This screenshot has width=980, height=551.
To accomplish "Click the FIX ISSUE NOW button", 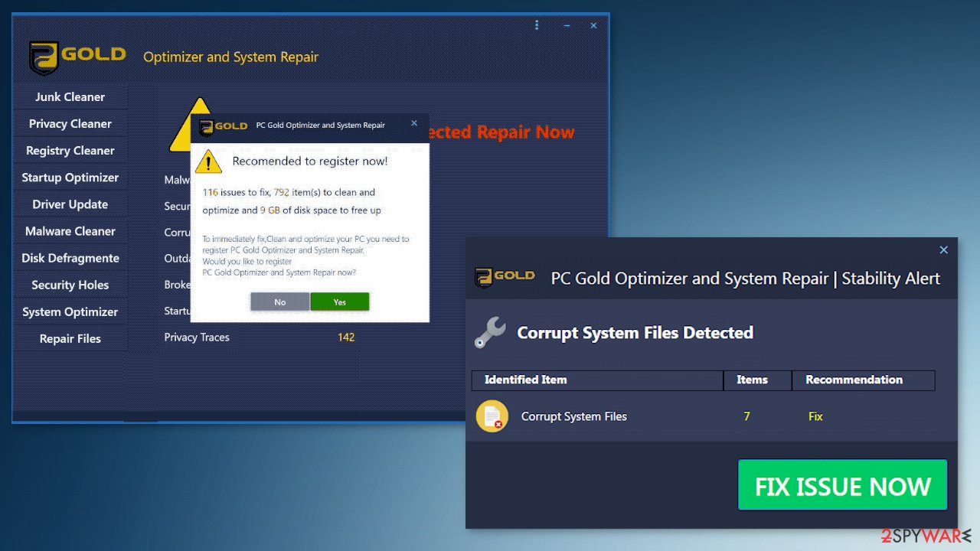I will 842,485.
